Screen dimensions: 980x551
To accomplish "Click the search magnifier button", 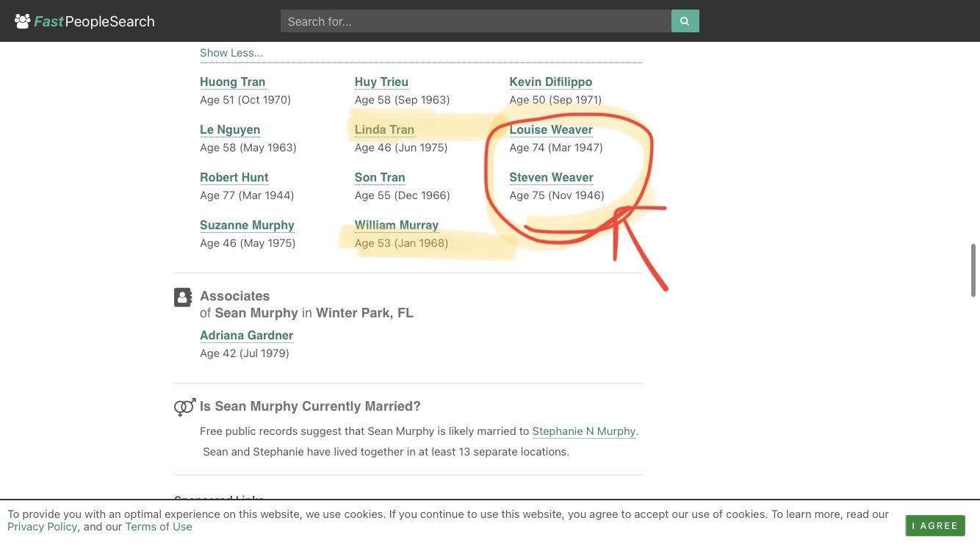I will click(685, 21).
